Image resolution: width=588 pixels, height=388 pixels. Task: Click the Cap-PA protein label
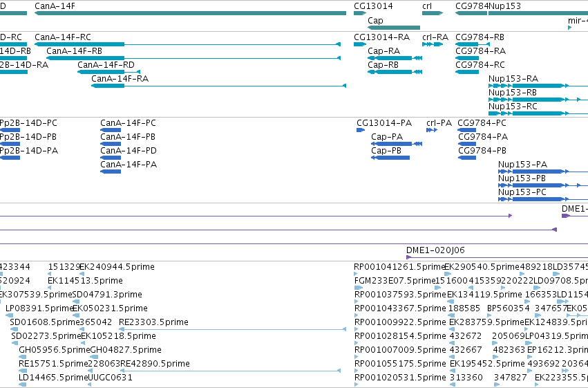coord(387,137)
